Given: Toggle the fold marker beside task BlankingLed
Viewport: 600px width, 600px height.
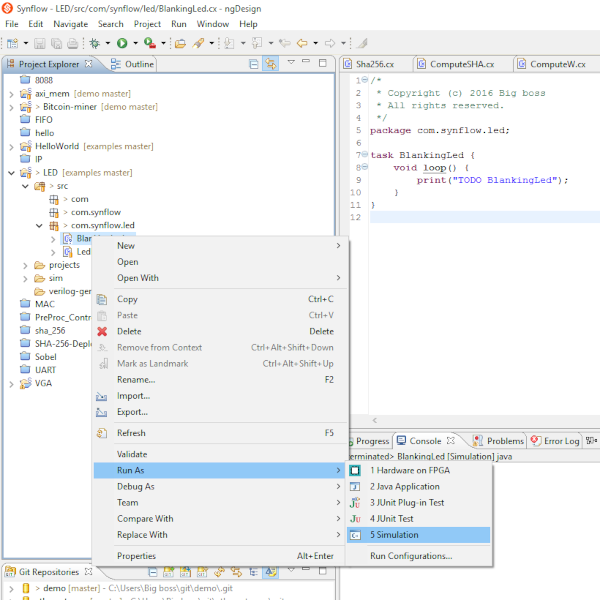Looking at the screenshot, I should pyautogui.click(x=364, y=155).
